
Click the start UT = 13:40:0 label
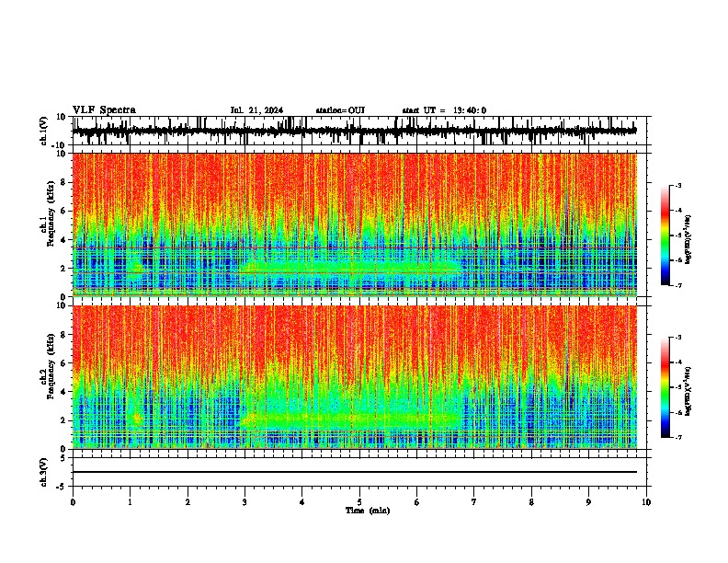(x=444, y=110)
